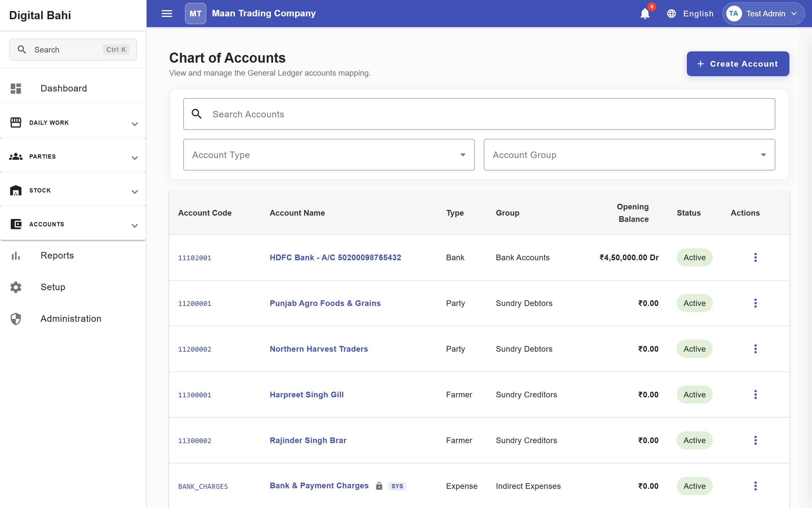Open the Account Type dropdown
The height and width of the screenshot is (508, 812).
tap(329, 155)
